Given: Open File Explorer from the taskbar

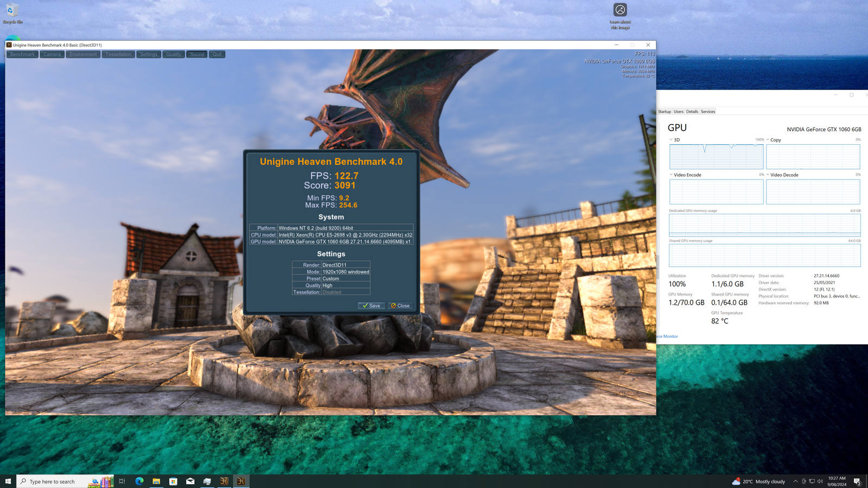Looking at the screenshot, I should click(156, 481).
